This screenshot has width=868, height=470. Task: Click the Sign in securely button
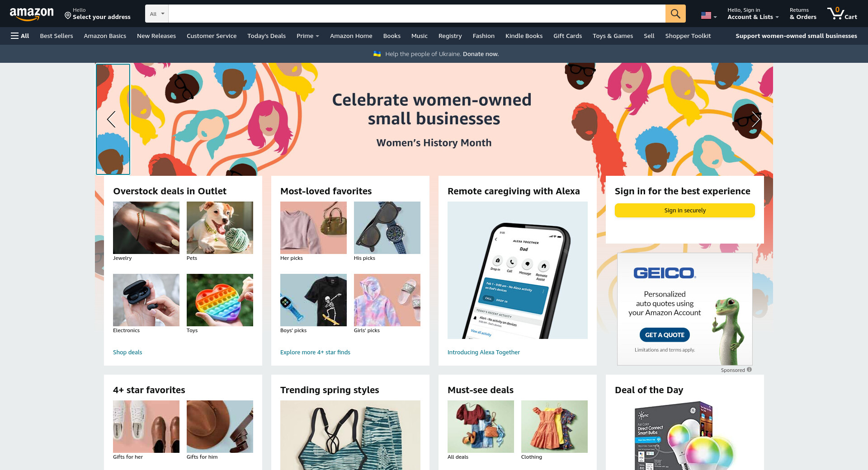(x=684, y=210)
